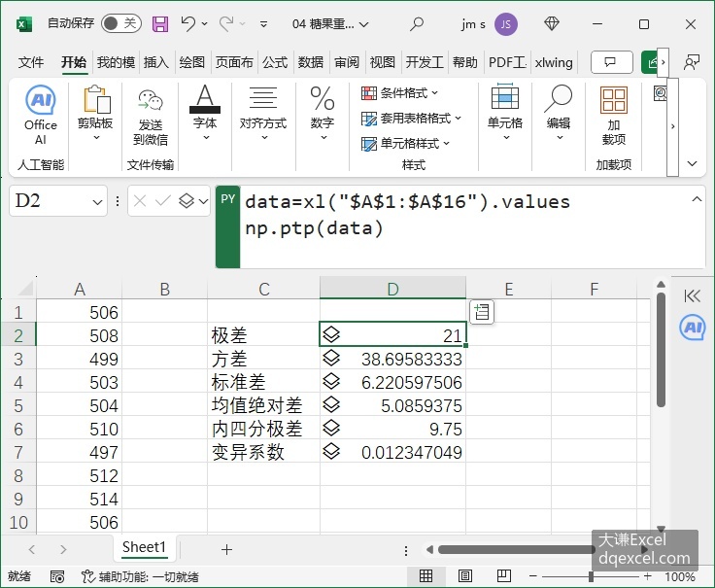Click the Python object icon in D7
The height and width of the screenshot is (588, 715).
(x=331, y=451)
